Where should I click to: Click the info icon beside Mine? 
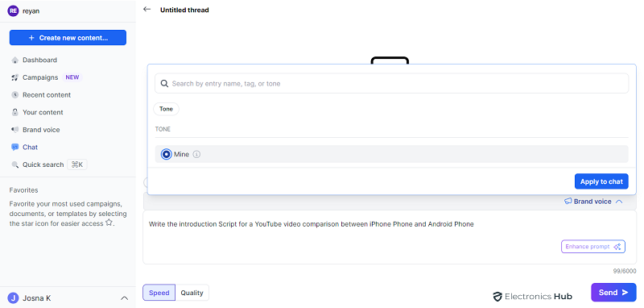(x=196, y=155)
